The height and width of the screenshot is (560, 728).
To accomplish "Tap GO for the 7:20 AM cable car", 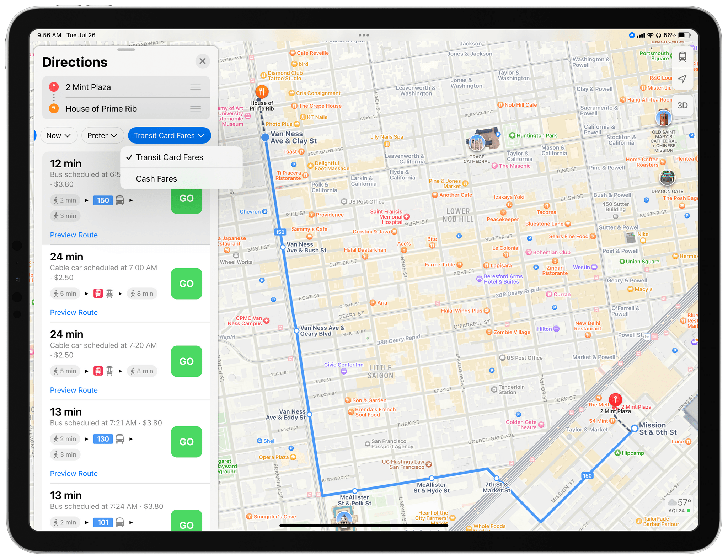I will coord(186,361).
